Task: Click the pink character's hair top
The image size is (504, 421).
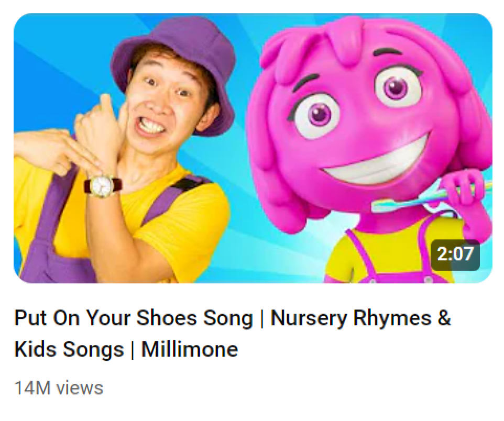Action: (x=335, y=37)
